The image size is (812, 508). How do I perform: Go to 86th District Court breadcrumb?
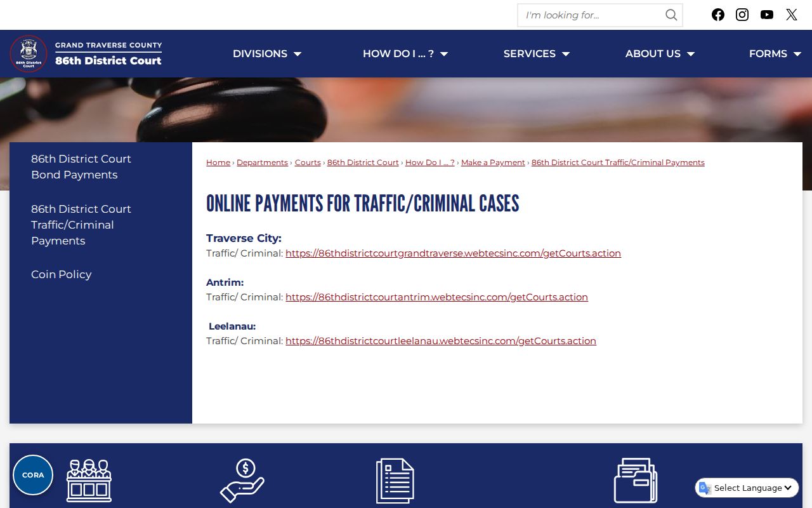(x=363, y=163)
